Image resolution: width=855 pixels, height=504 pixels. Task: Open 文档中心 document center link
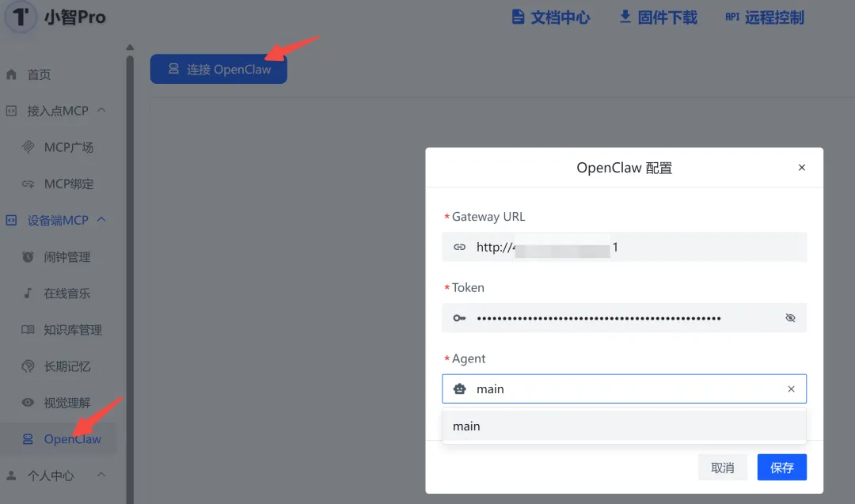[551, 17]
